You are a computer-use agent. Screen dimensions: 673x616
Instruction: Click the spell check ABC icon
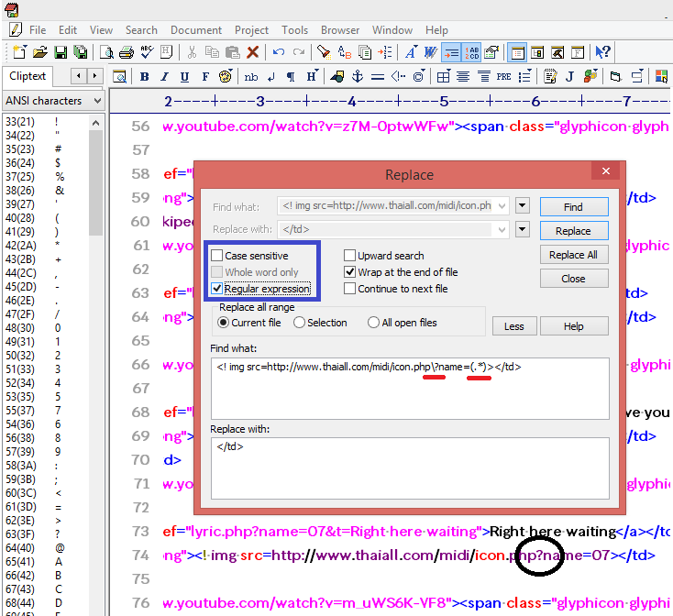(146, 52)
